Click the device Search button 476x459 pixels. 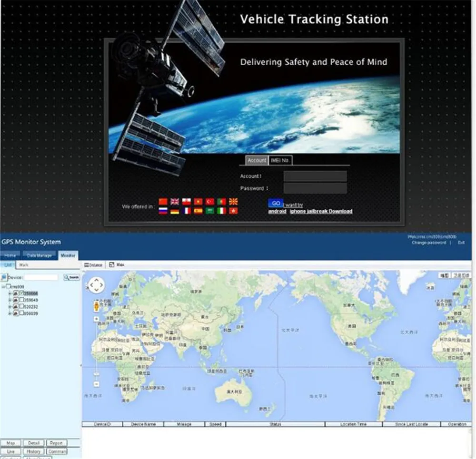click(x=72, y=277)
